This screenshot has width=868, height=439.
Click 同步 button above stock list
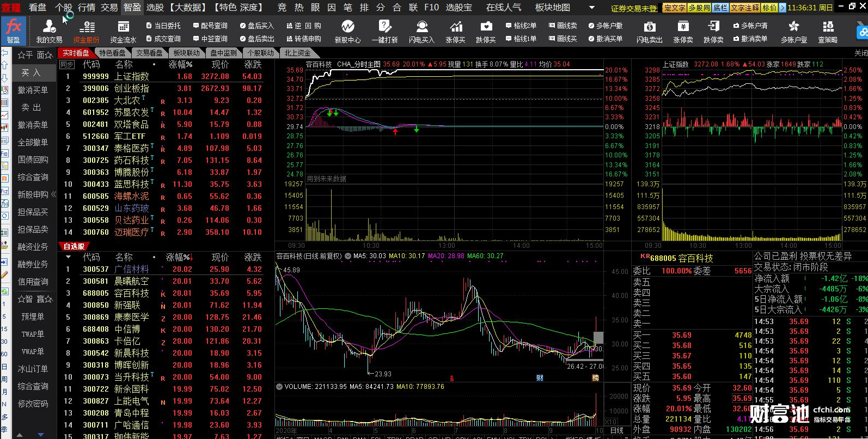pos(67,64)
